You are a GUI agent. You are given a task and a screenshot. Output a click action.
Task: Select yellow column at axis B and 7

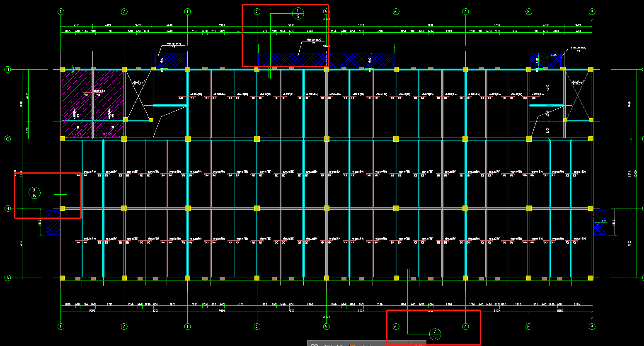click(465, 208)
